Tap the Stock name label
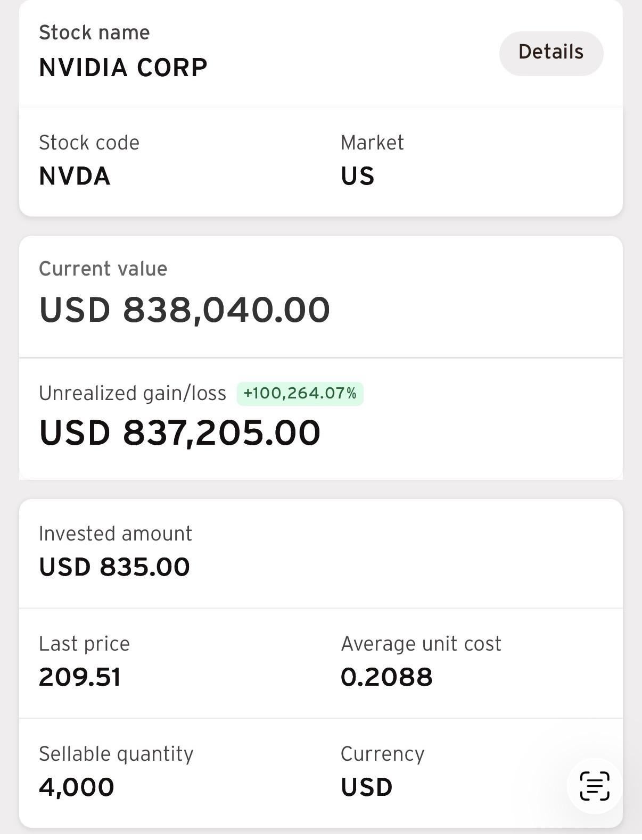 point(94,33)
